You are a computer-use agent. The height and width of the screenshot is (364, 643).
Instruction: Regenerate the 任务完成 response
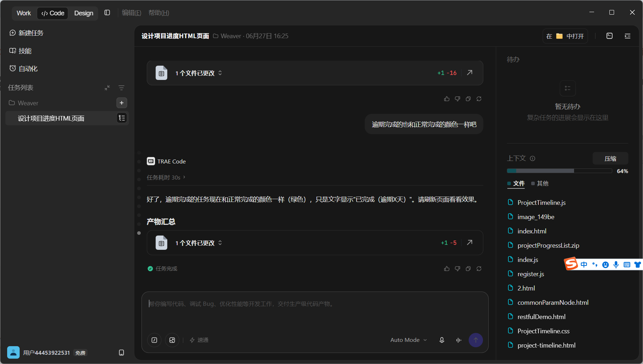coord(479,269)
